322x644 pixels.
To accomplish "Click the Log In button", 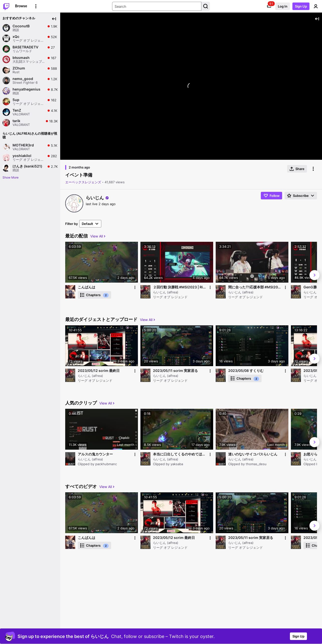I will click(282, 6).
